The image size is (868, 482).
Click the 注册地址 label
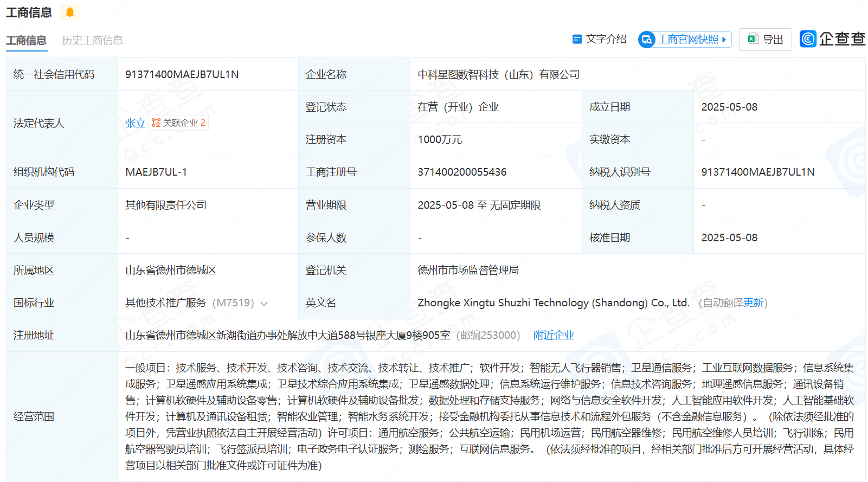(34, 335)
